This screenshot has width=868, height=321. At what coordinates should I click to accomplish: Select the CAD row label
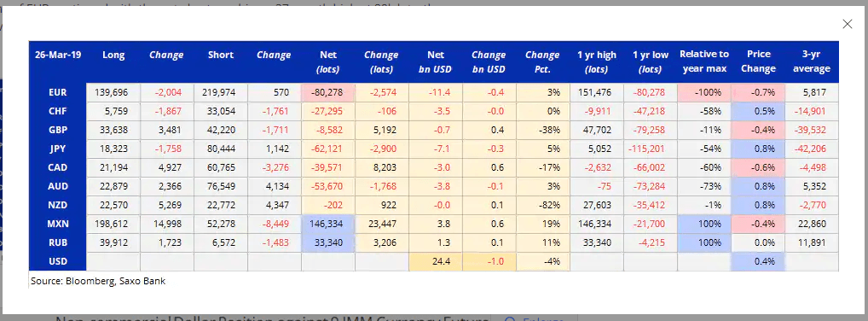[x=58, y=167]
